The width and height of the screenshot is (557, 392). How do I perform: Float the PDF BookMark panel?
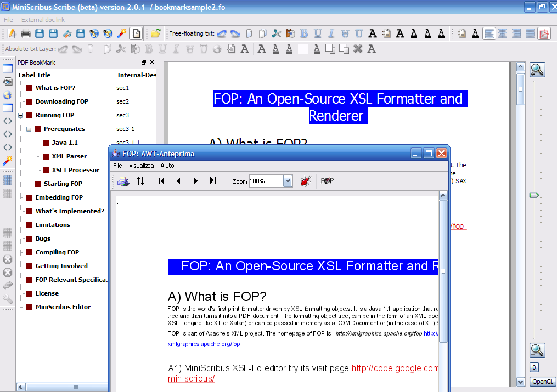point(144,63)
